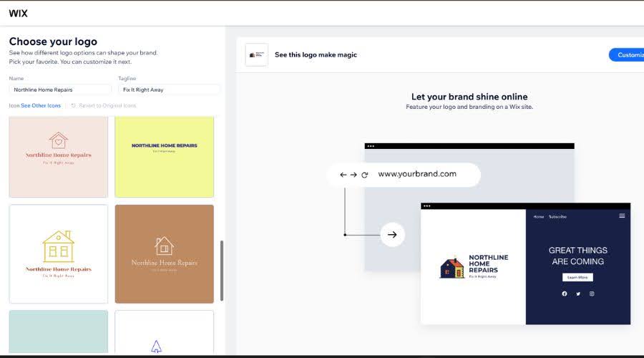Click the Facebook icon in site preview
Image resolution: width=644 pixels, height=358 pixels.
tap(565, 294)
